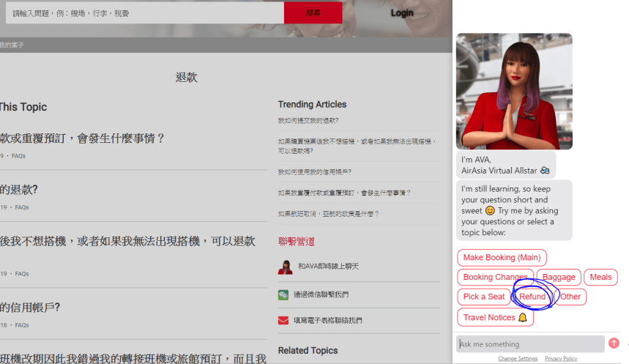Click the AVA avatar icon under contact channels
The height and width of the screenshot is (364, 629).
point(285,267)
